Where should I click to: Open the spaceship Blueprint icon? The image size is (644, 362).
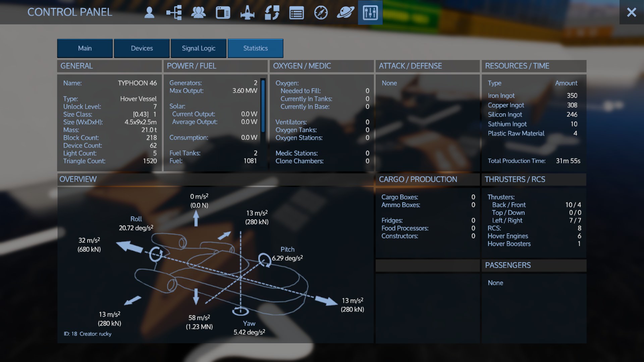pyautogui.click(x=248, y=13)
